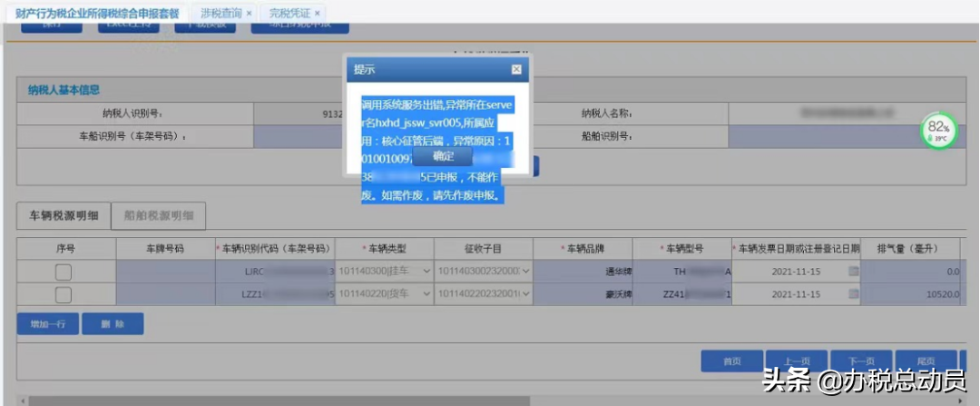Image resolution: width=980 pixels, height=406 pixels.
Task: Click the 车牌号码 cell in 豪沃牌 row
Action: click(166, 293)
